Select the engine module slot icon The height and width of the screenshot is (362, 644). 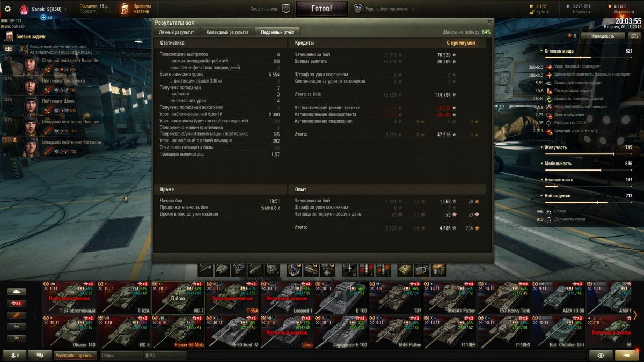click(x=239, y=269)
